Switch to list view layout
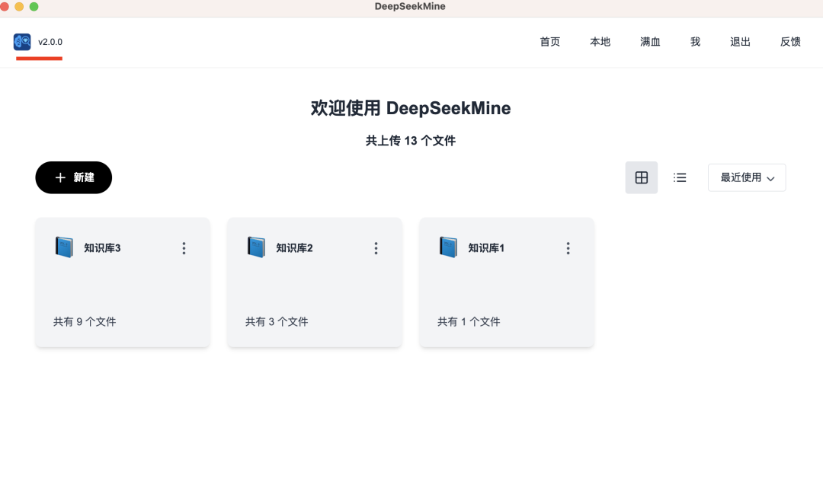 click(x=680, y=178)
